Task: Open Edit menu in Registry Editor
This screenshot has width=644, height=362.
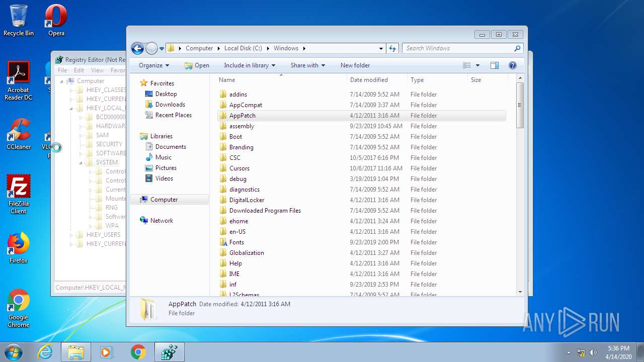Action: click(79, 70)
